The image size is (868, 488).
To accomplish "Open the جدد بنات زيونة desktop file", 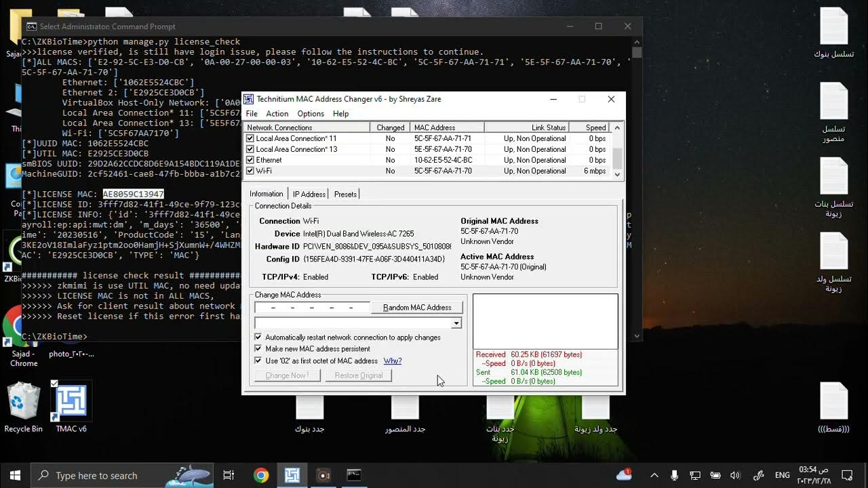I will pos(500,419).
